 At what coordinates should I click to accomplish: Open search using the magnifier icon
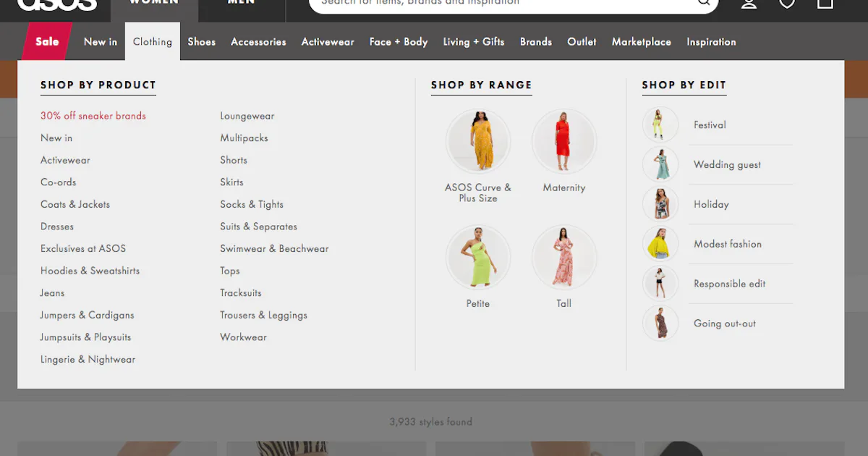tap(703, 4)
